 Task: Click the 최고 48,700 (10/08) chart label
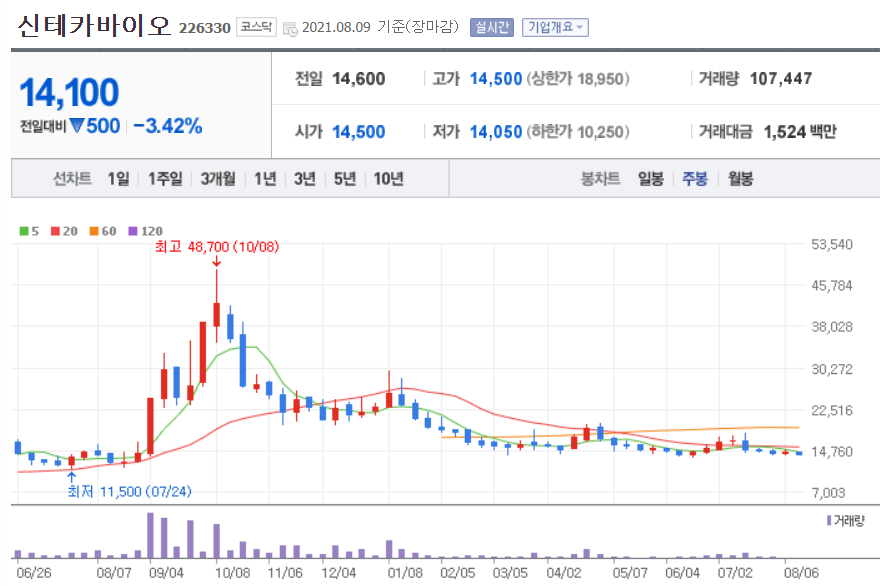point(217,247)
